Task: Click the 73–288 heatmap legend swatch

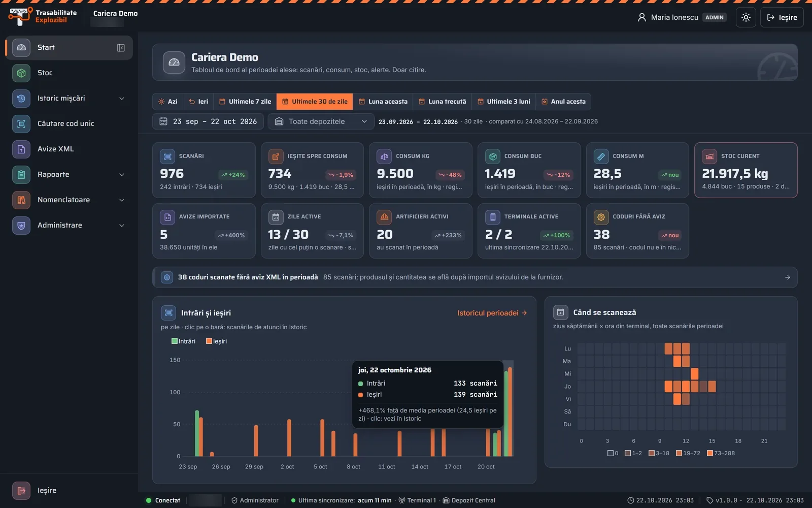Action: (710, 453)
